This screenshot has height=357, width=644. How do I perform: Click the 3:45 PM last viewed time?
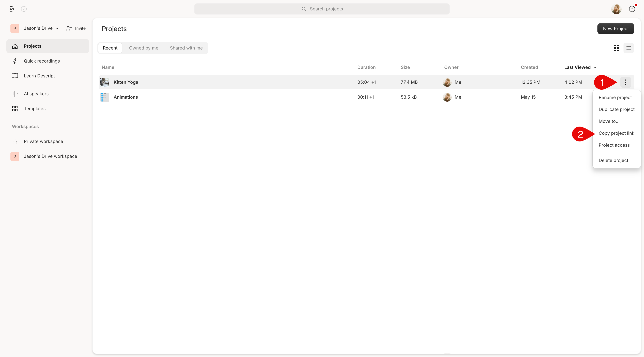point(573,97)
